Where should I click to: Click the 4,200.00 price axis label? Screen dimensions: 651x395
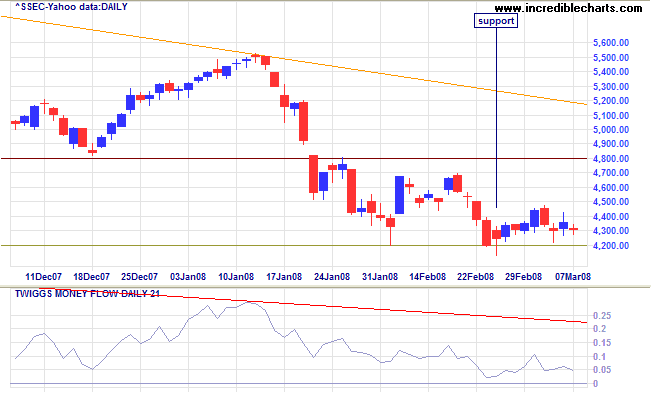[611, 245]
